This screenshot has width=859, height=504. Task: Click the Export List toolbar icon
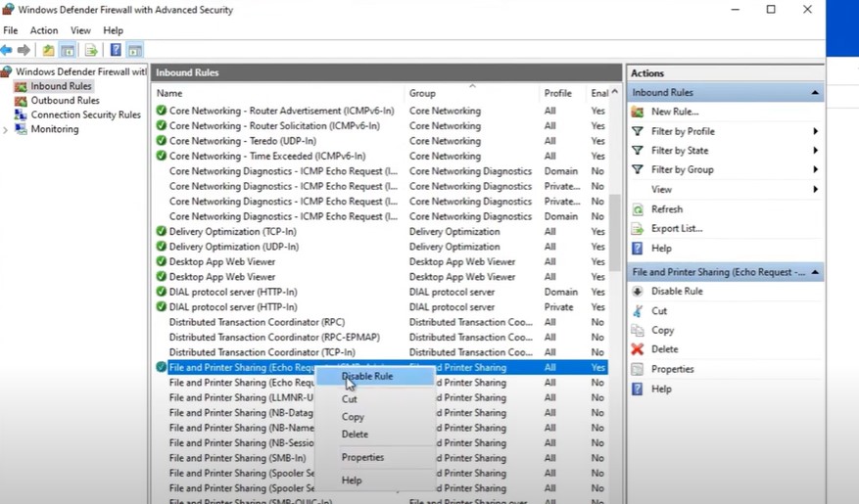(x=91, y=50)
